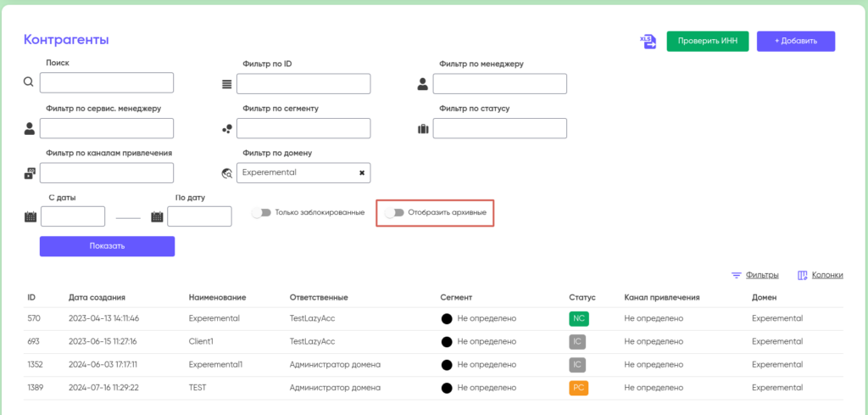868x415 pixels.
Task: Click the ID filter list icon
Action: click(226, 84)
